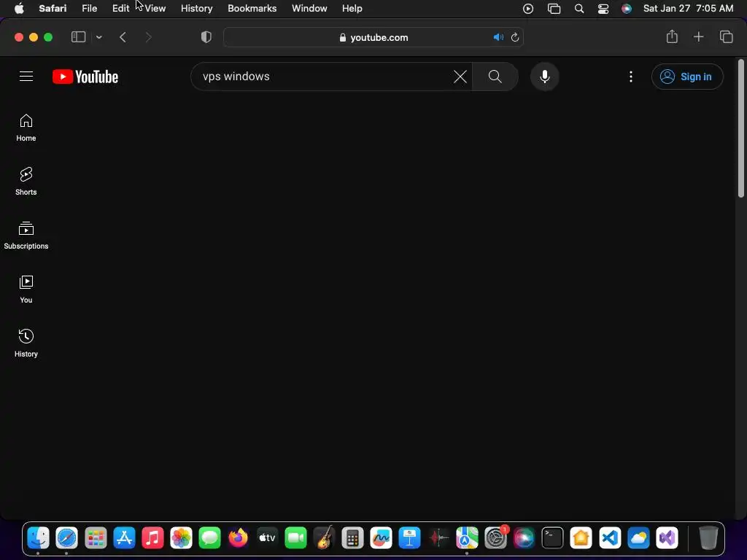Open Calculator from the dock
The height and width of the screenshot is (560, 747).
[352, 538]
